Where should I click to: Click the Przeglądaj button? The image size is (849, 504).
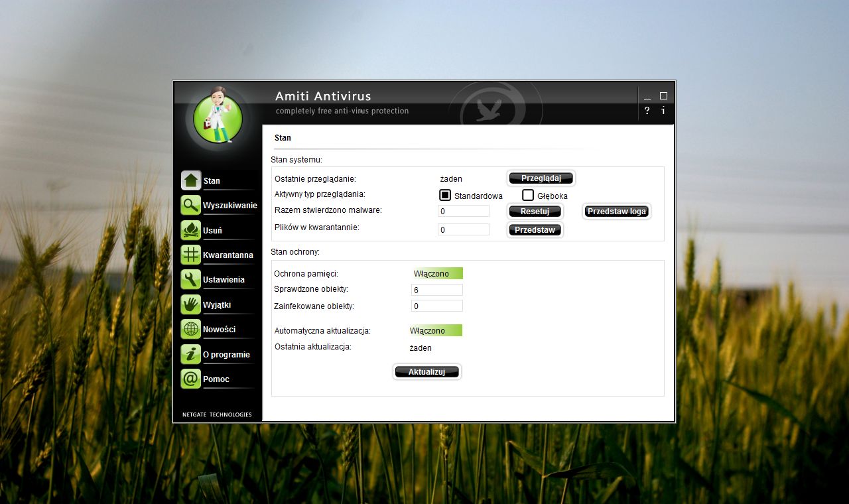(x=541, y=178)
